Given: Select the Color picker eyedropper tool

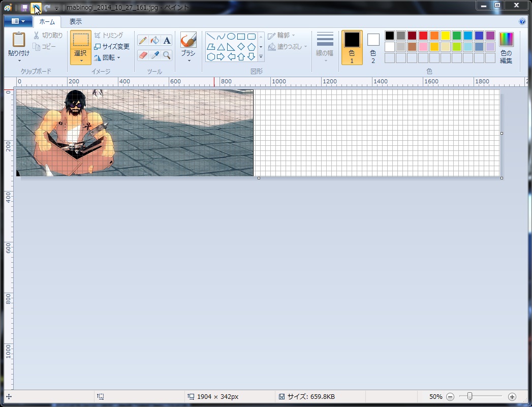Looking at the screenshot, I should pos(154,55).
